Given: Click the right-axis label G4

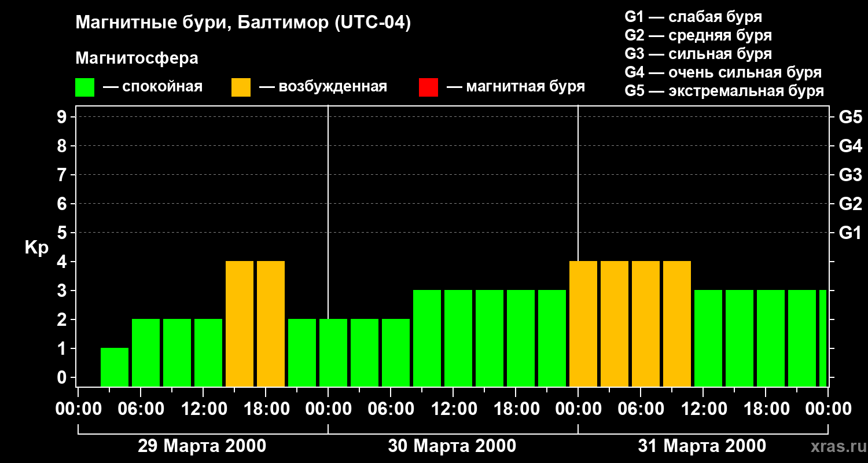Looking at the screenshot, I should coord(850,146).
